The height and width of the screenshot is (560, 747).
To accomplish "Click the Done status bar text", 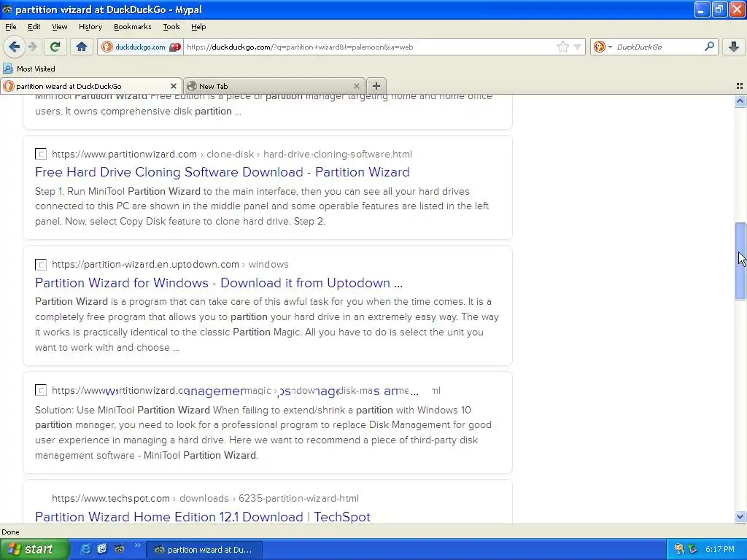I will point(10,532).
